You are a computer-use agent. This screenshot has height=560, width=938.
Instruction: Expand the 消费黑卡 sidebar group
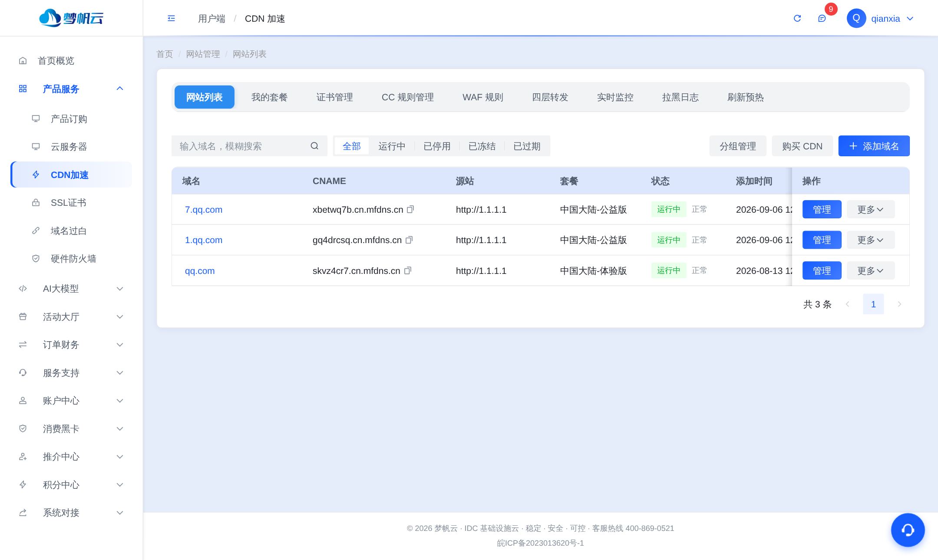71,429
